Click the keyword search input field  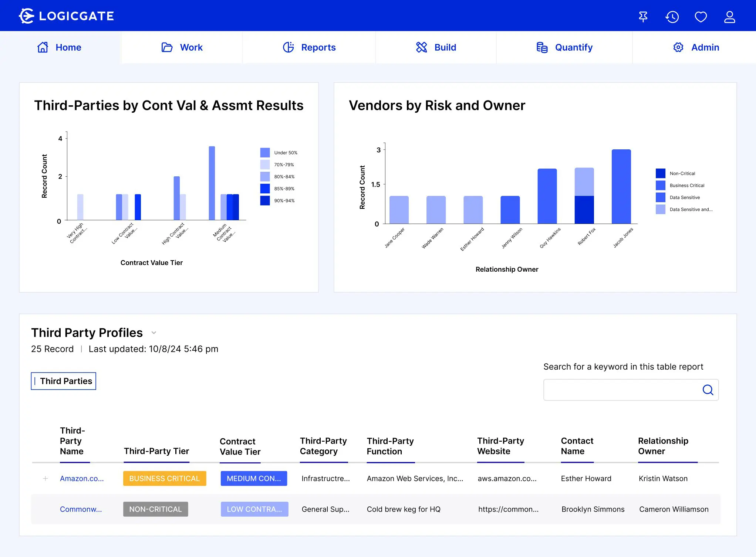point(621,390)
